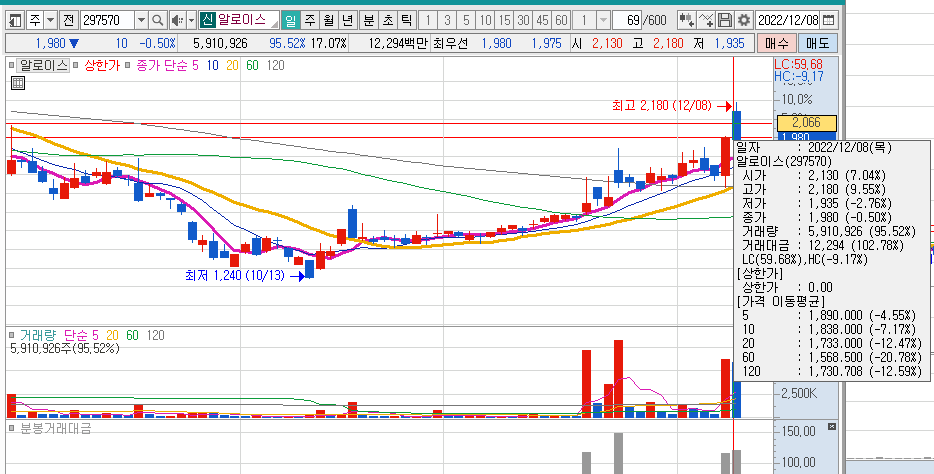Click the floppy disk save icon
This screenshot has height=474, width=934.
(724, 20)
